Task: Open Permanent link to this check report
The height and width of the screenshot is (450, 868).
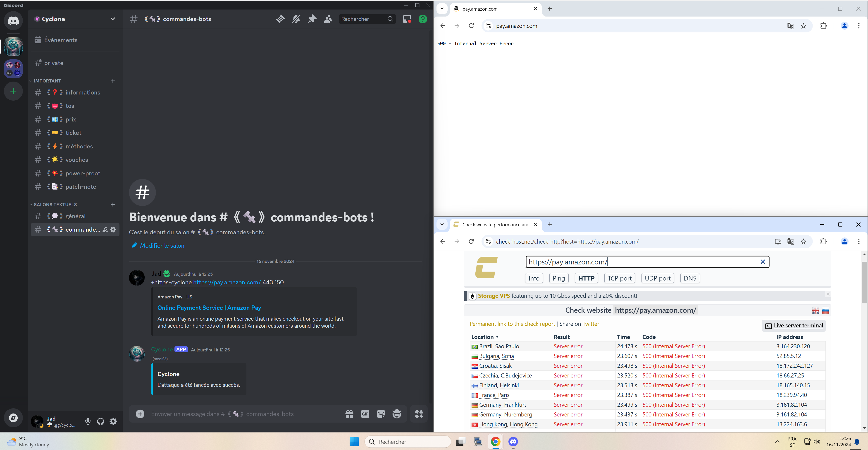Action: pos(512,324)
